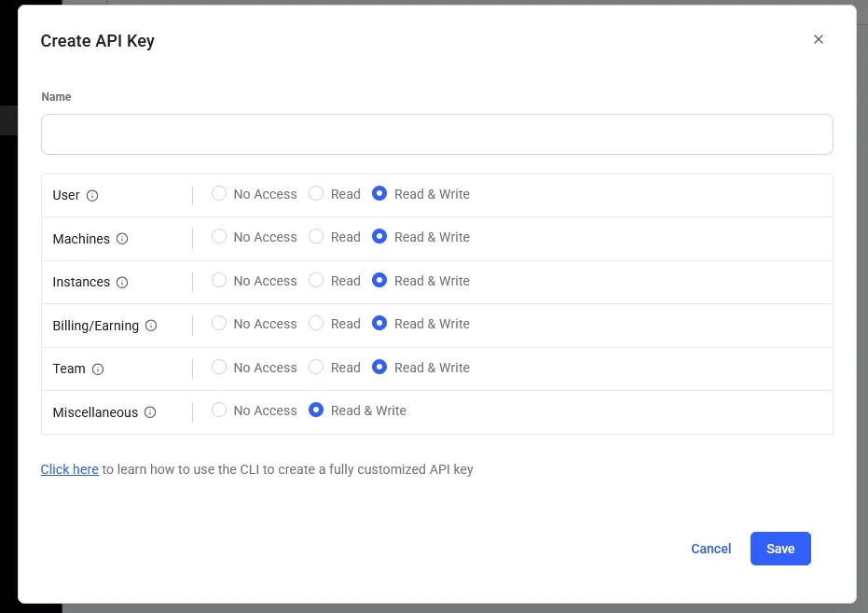Close the Create API Key dialog
Viewport: 868px width, 613px height.
819,39
